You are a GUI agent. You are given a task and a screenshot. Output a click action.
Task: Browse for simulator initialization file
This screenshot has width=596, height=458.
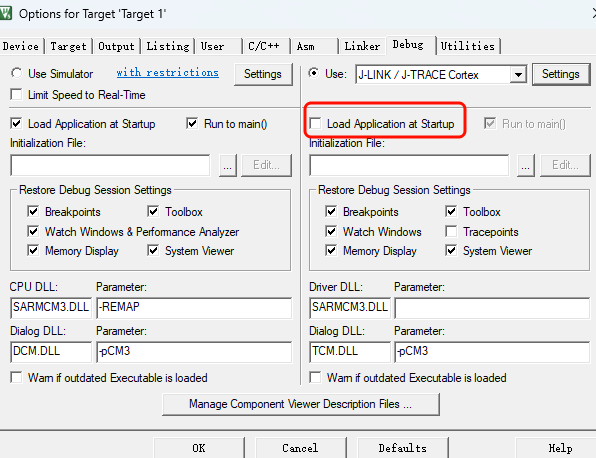click(x=228, y=165)
